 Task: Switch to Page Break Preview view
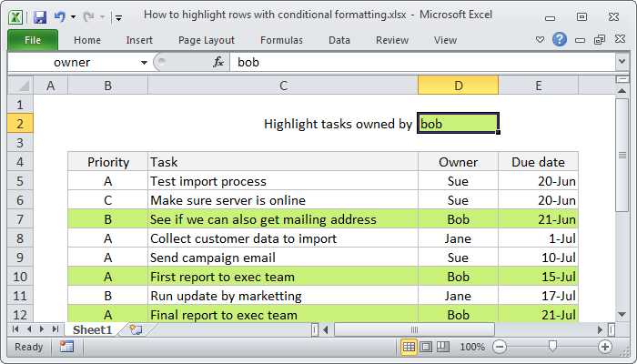click(442, 347)
